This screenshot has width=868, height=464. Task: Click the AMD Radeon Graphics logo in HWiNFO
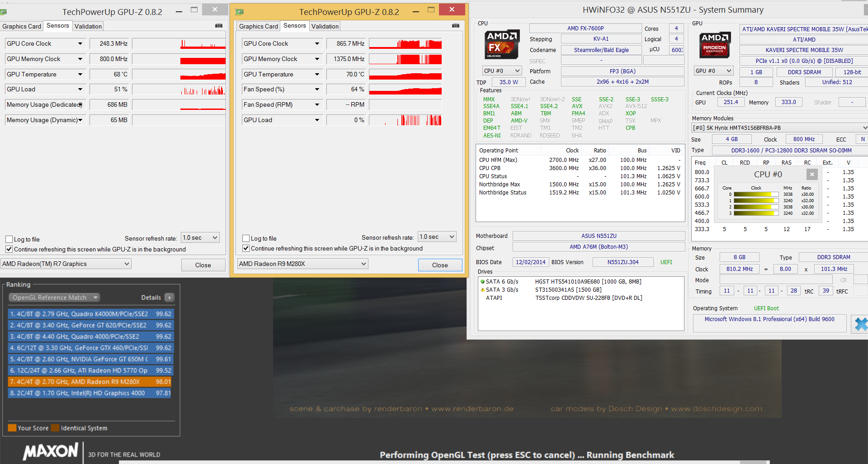click(x=715, y=45)
